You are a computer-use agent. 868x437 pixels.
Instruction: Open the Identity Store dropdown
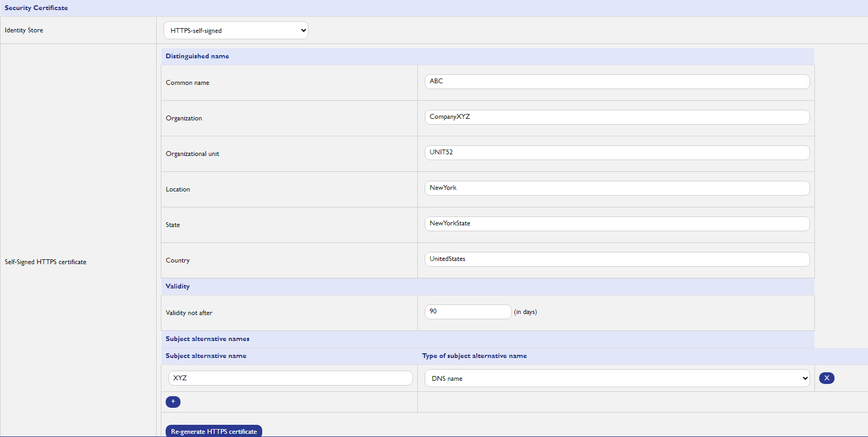(x=236, y=30)
